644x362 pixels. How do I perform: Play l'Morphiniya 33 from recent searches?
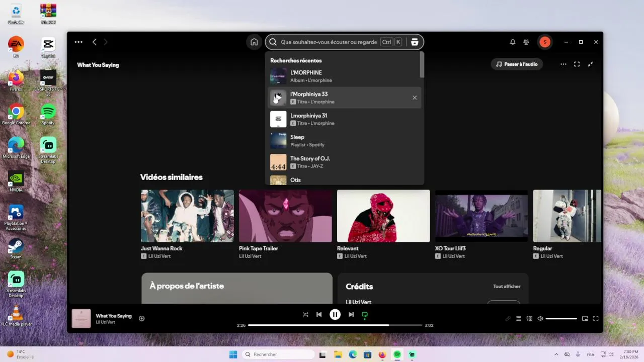[278, 98]
